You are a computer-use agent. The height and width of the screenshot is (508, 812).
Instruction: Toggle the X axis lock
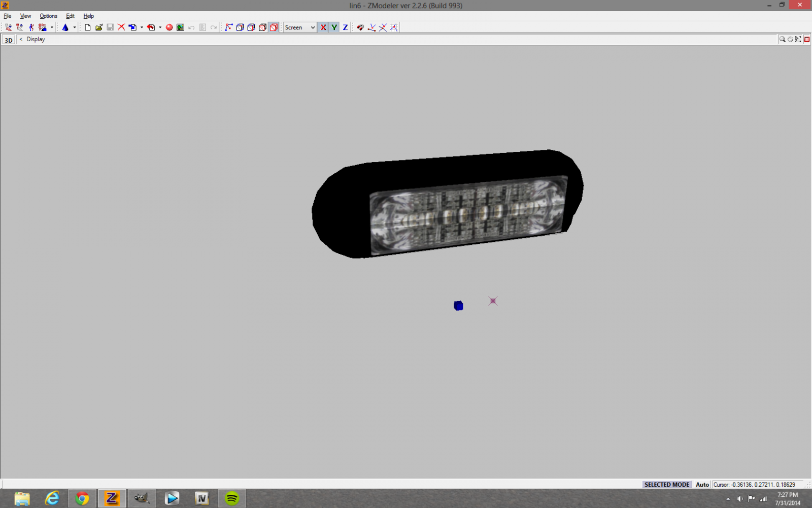point(323,27)
